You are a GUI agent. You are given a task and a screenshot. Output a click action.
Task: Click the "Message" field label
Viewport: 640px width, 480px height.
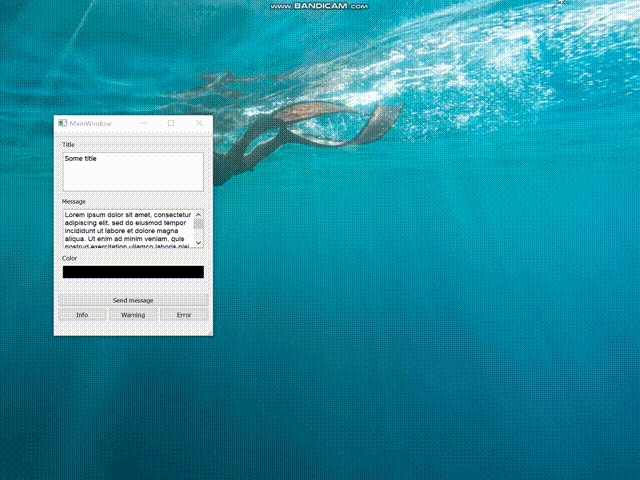click(x=74, y=201)
